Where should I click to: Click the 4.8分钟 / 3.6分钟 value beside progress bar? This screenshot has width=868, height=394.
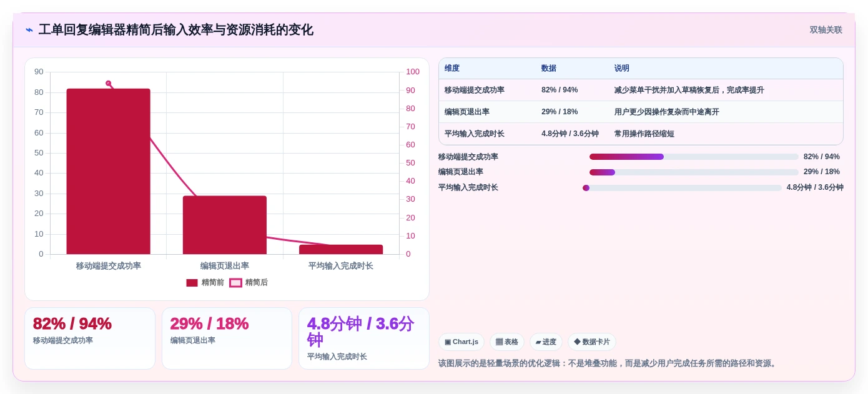pyautogui.click(x=815, y=187)
